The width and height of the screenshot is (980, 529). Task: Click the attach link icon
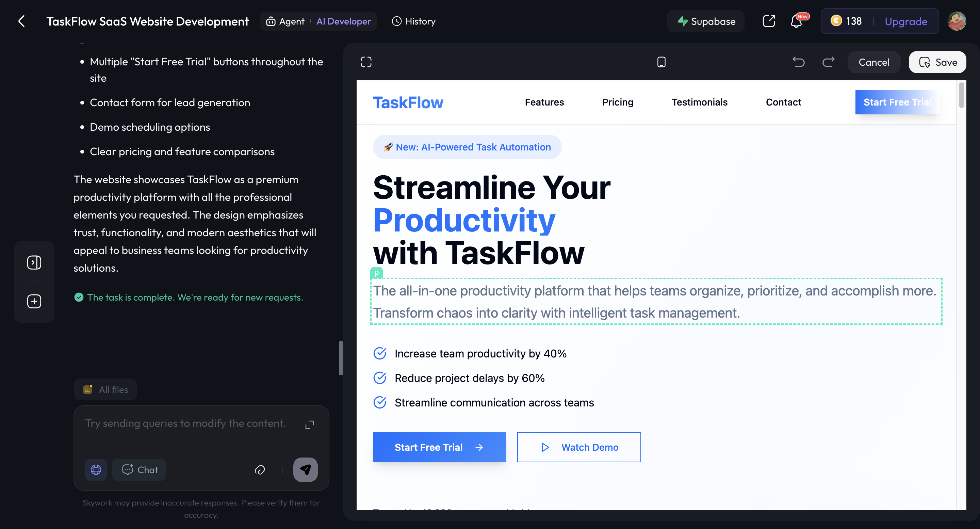[x=260, y=470]
